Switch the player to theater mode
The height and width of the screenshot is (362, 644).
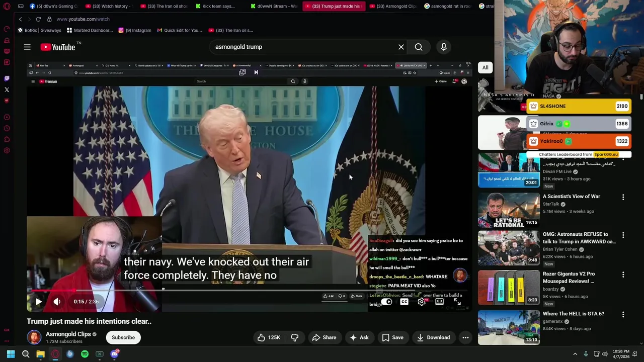(x=439, y=302)
